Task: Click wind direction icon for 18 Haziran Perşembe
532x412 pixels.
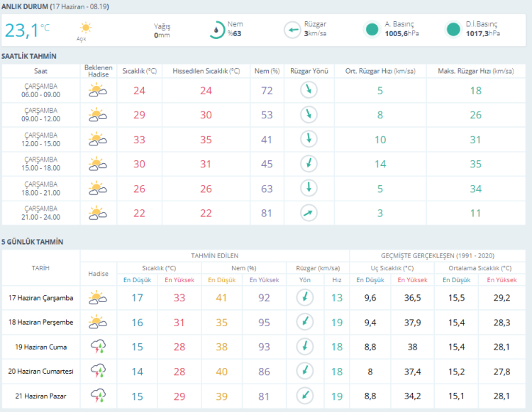Action: coord(305,322)
